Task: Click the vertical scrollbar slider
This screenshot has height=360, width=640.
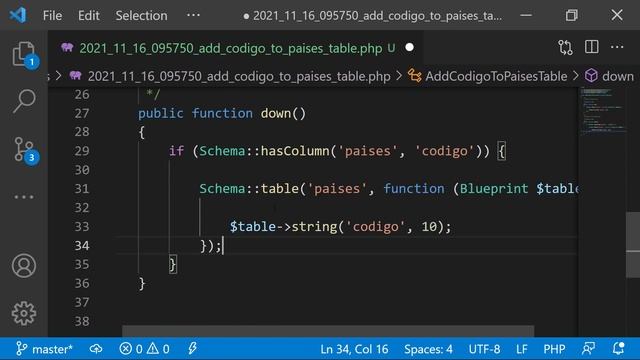Action: tap(633, 245)
